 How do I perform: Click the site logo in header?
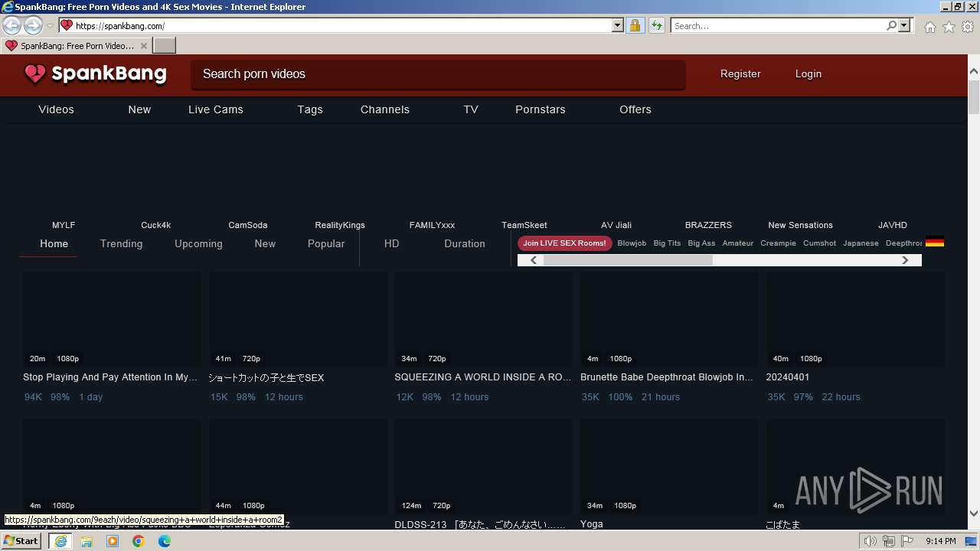point(96,74)
